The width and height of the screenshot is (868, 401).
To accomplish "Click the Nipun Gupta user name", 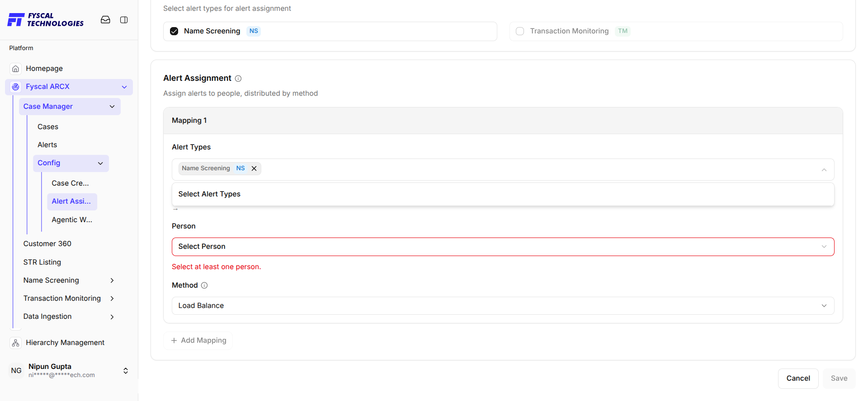I will [50, 367].
